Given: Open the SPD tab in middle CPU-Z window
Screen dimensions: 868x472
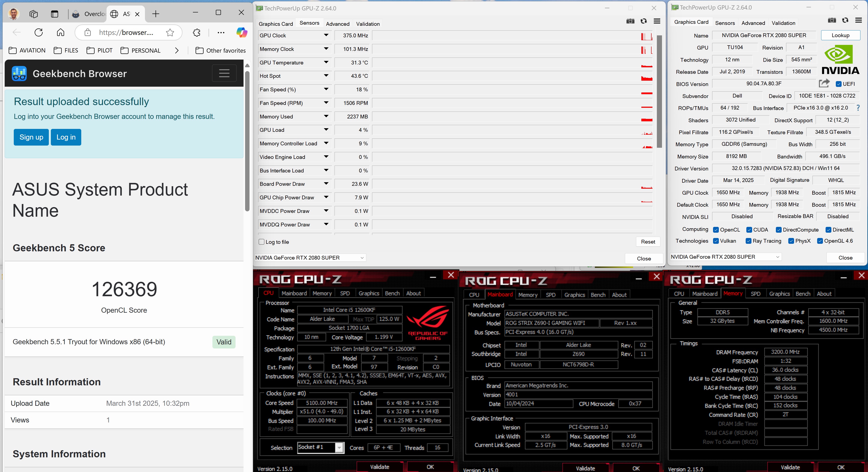Looking at the screenshot, I should point(551,294).
